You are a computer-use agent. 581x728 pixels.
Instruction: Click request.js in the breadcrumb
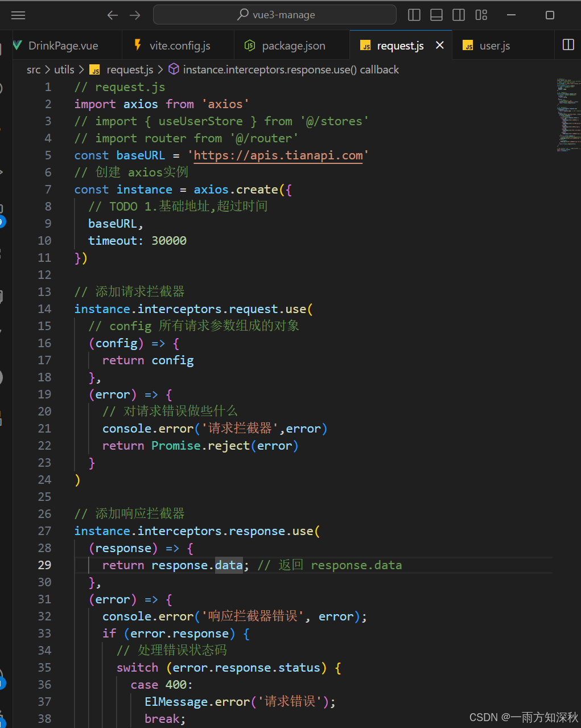(x=130, y=69)
